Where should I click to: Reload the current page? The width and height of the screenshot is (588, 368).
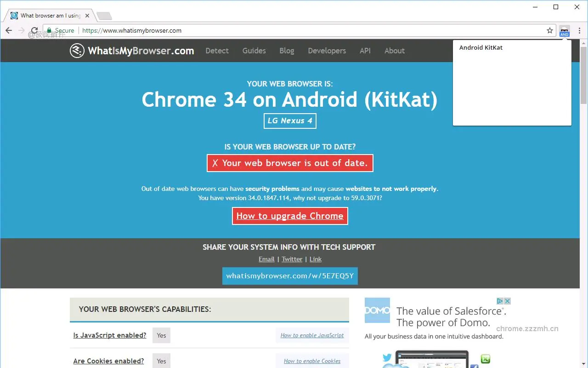pyautogui.click(x=34, y=30)
